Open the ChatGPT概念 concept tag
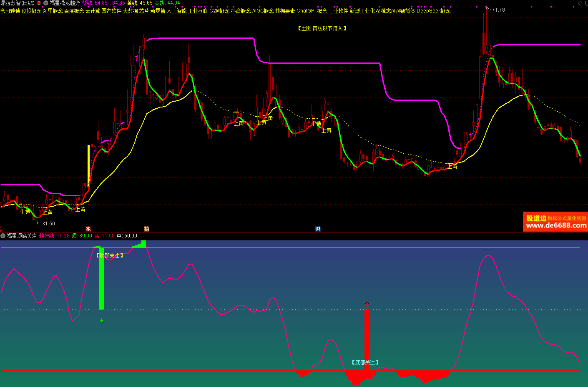This screenshot has width=588, height=387. [x=312, y=11]
